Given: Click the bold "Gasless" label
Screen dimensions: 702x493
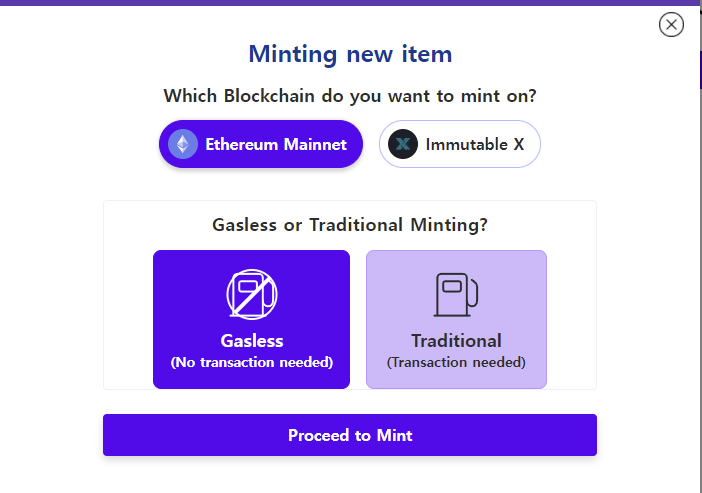Looking at the screenshot, I should [x=252, y=340].
